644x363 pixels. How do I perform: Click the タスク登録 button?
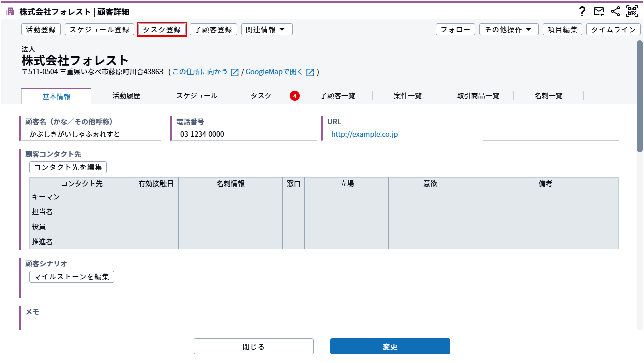pyautogui.click(x=162, y=30)
